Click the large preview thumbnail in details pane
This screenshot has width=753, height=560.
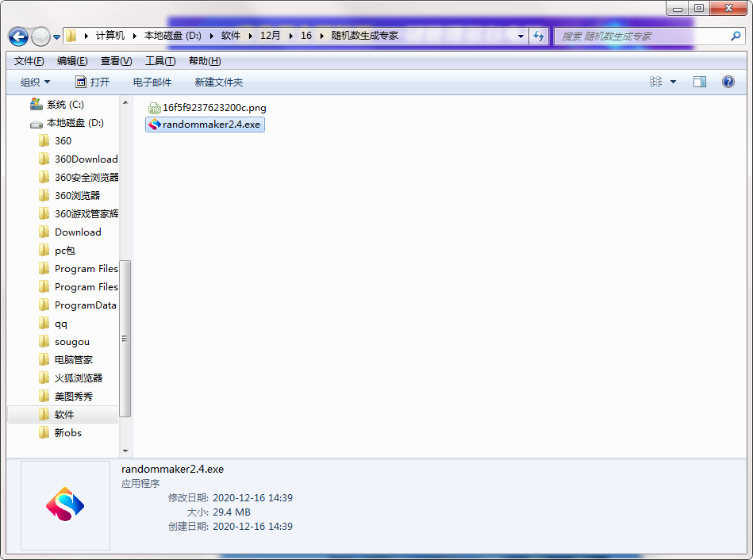[65, 505]
